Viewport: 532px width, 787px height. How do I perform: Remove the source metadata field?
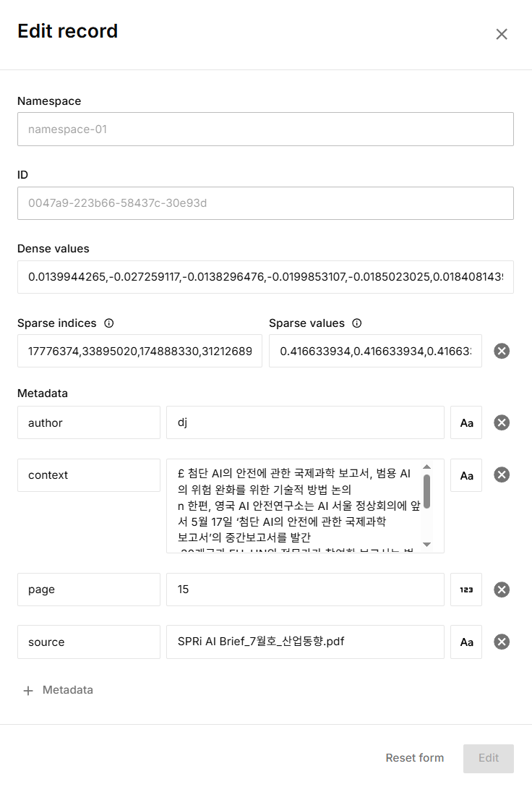502,642
